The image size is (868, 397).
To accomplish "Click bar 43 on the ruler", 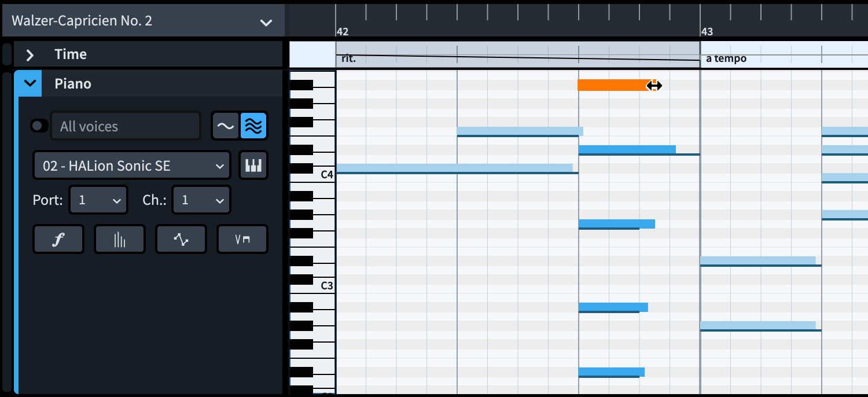I will (707, 32).
